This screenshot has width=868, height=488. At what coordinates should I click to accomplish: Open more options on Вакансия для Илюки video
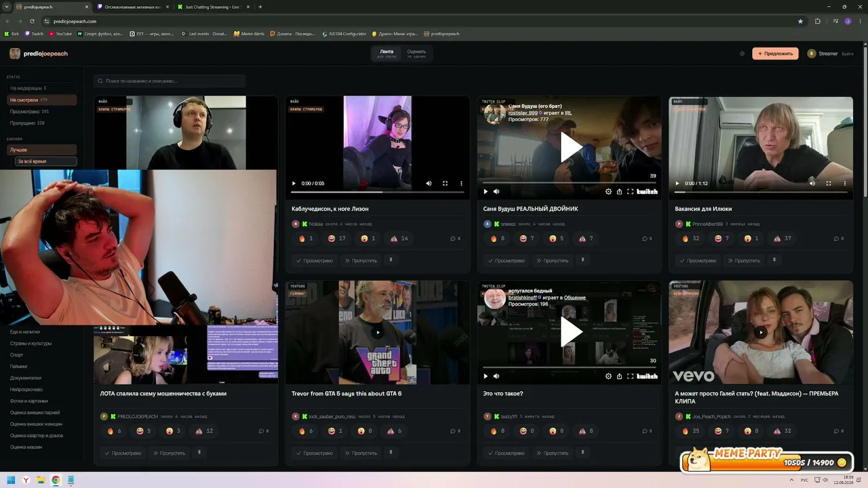point(844,183)
